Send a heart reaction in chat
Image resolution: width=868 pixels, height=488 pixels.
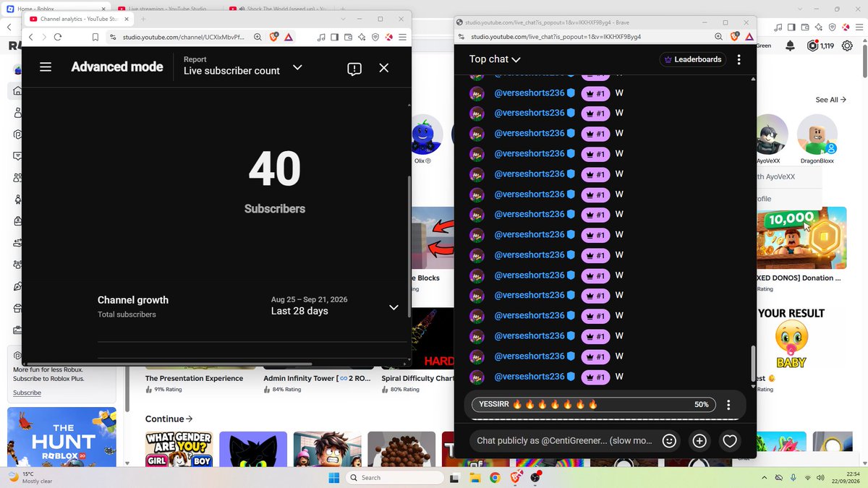pos(730,440)
